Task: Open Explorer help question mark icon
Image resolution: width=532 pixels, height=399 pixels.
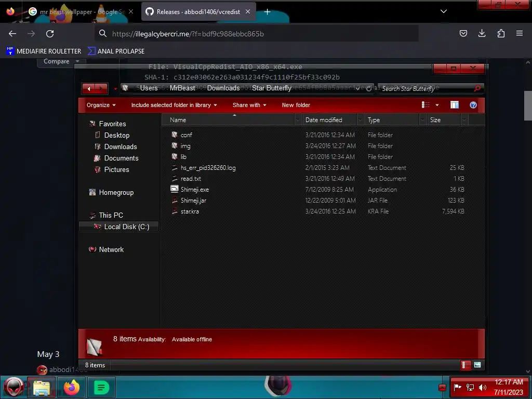Action: point(473,105)
